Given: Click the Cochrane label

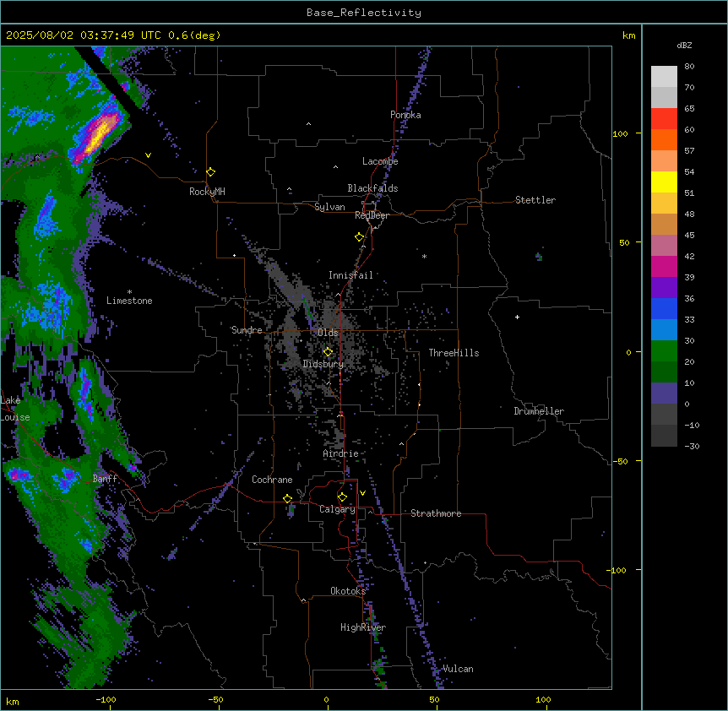Looking at the screenshot, I should [x=272, y=480].
